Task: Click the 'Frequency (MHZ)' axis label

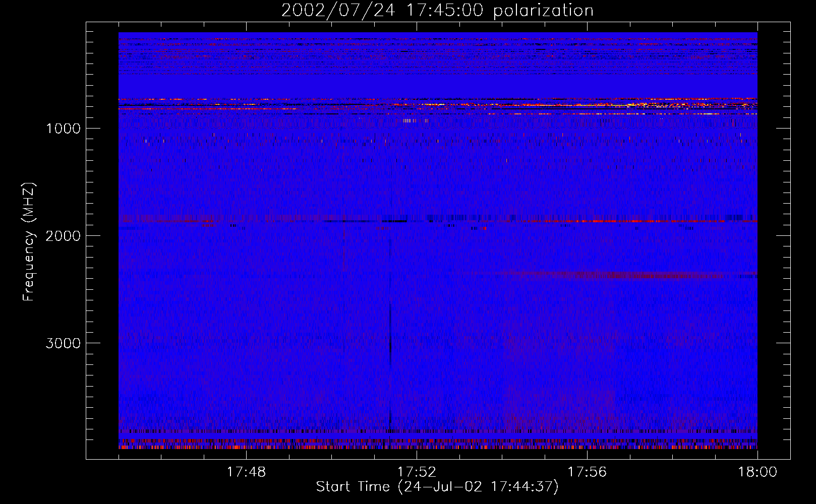Action: click(29, 242)
